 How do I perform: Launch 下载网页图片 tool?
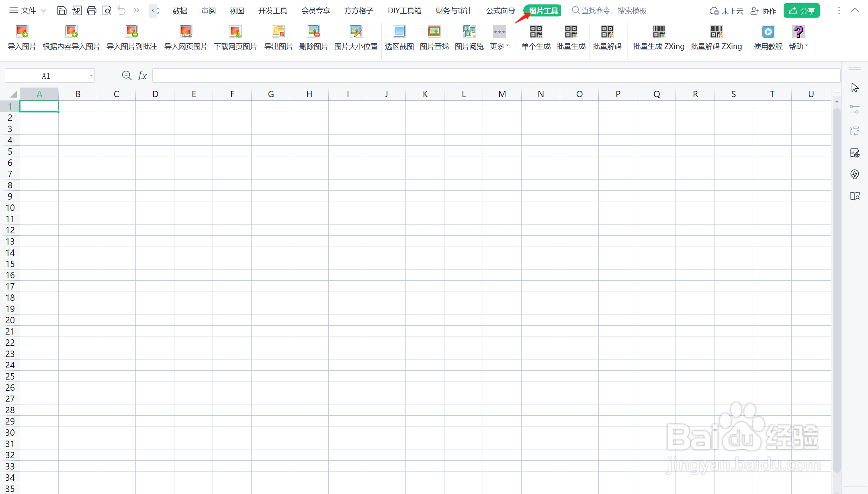[x=235, y=38]
